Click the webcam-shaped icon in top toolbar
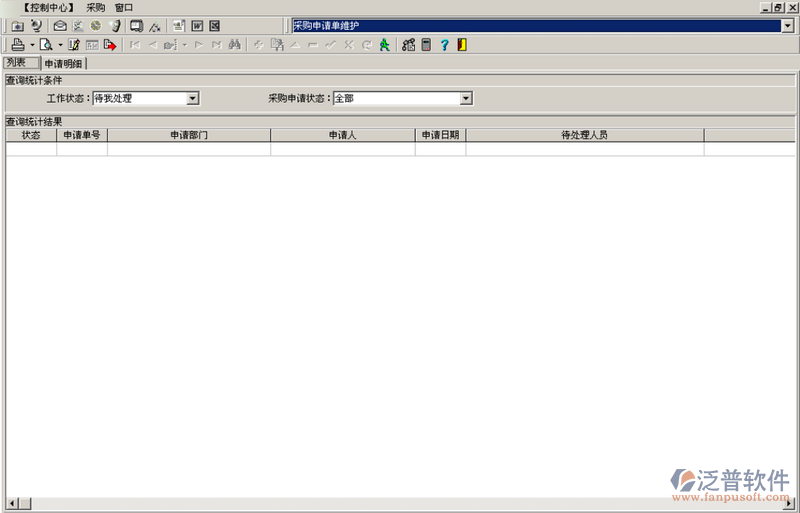Image resolution: width=800 pixels, height=513 pixels. point(36,26)
